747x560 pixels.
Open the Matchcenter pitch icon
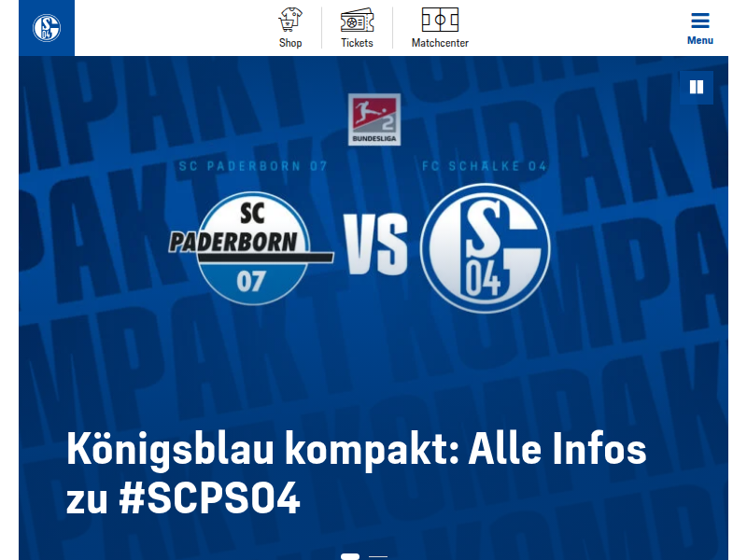pyautogui.click(x=440, y=20)
